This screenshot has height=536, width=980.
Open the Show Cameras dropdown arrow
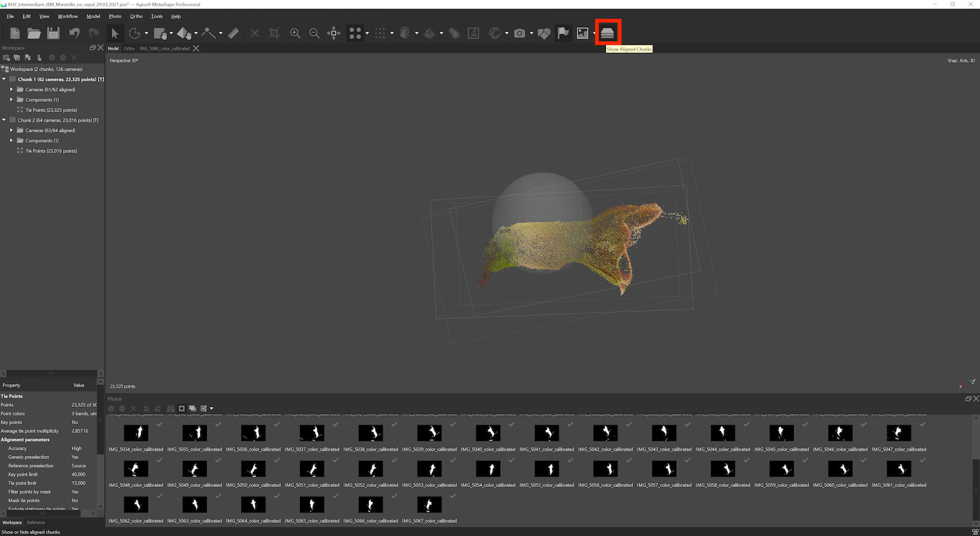[x=531, y=33]
